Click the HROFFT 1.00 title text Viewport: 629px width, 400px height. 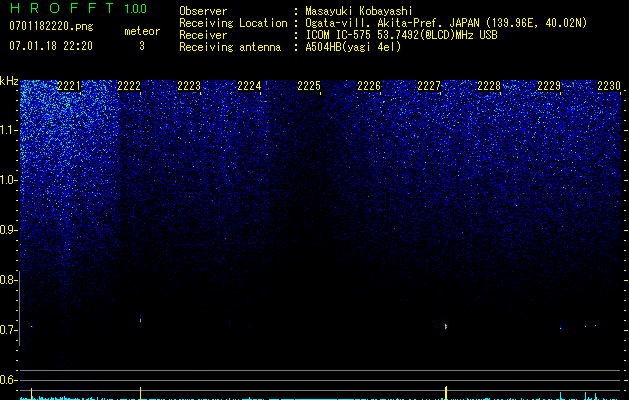78,8
